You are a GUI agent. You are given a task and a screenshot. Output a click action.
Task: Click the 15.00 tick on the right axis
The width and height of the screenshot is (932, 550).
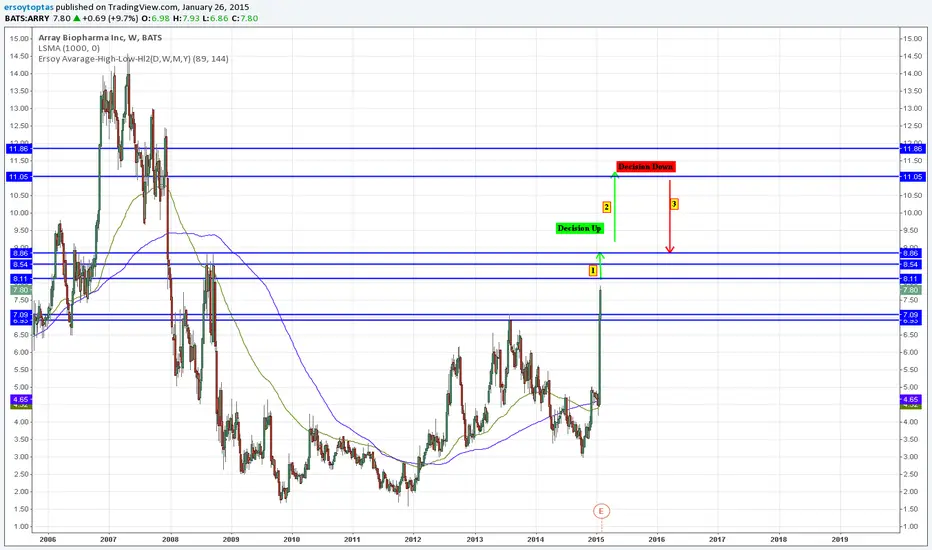point(912,39)
